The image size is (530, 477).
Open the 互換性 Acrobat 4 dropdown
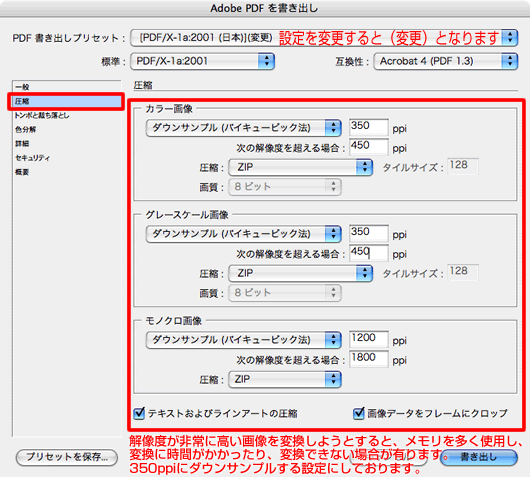tap(445, 61)
